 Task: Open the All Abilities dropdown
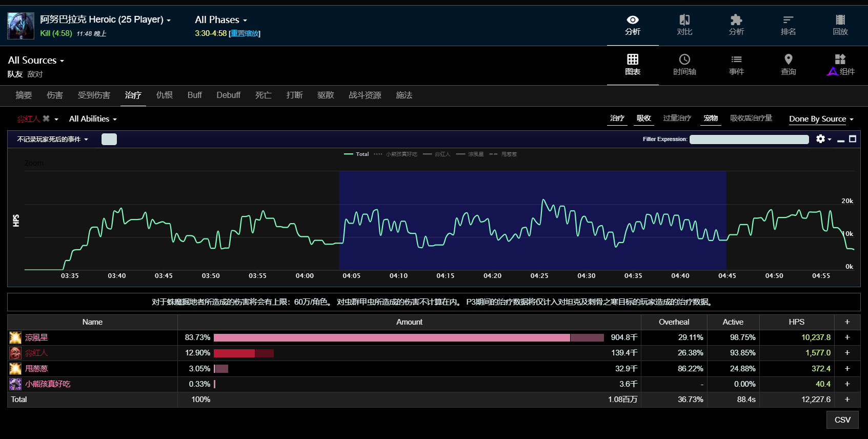pos(93,119)
